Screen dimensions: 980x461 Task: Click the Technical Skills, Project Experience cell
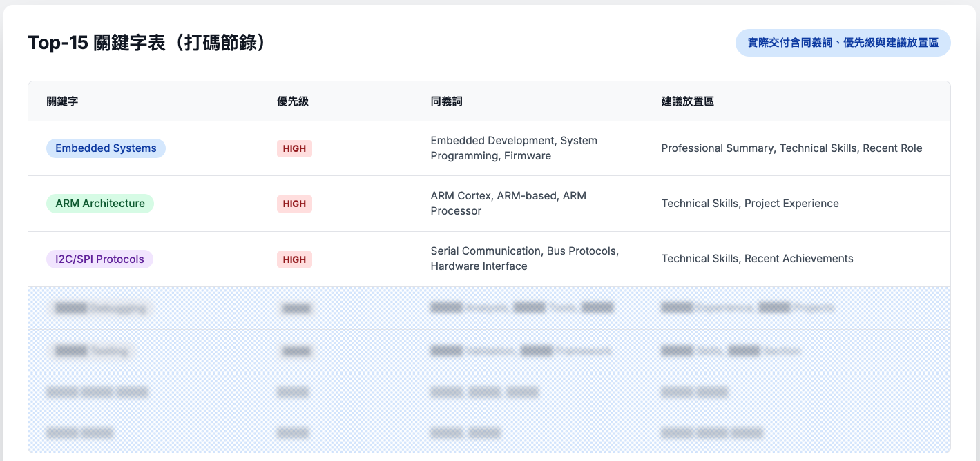(x=749, y=204)
